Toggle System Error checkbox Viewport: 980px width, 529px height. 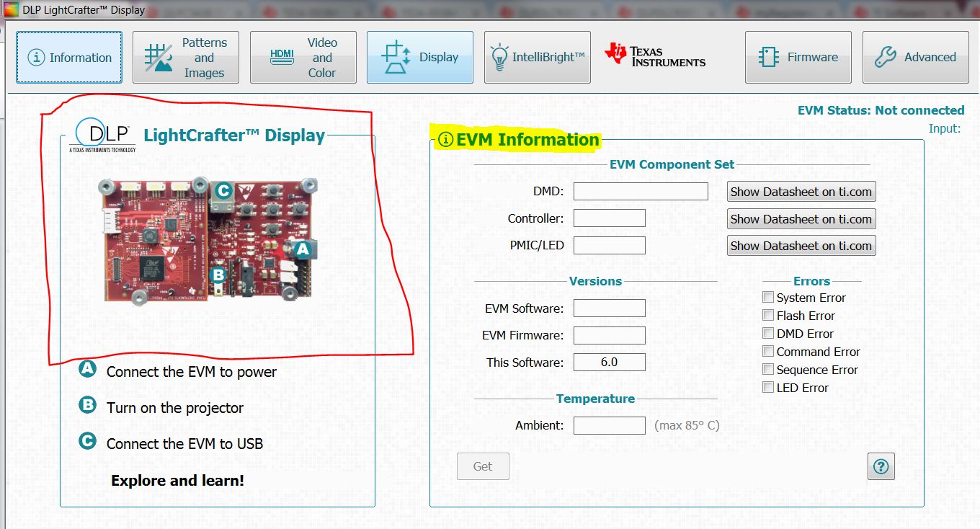coord(768,298)
